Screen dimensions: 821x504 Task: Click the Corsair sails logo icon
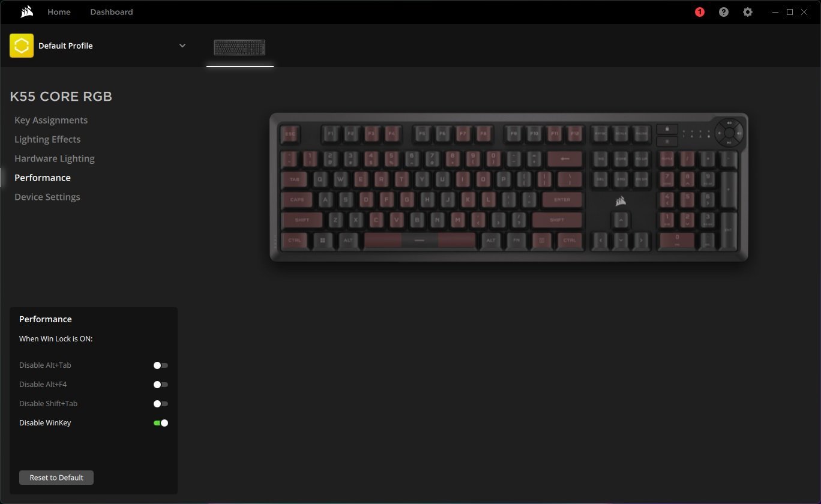26,12
